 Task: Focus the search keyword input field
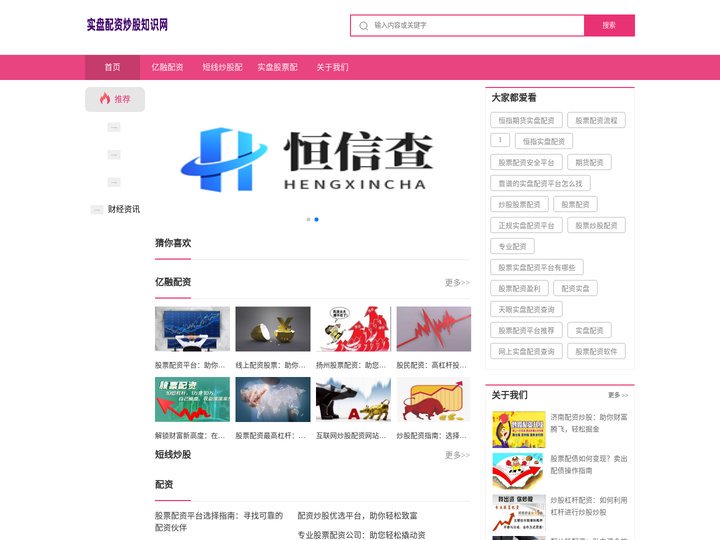[x=467, y=25]
